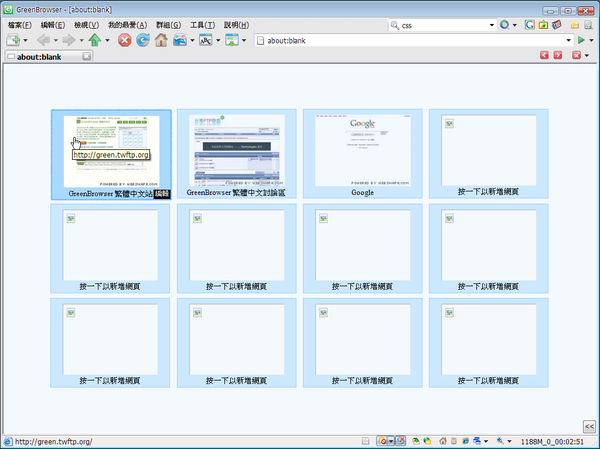
Task: Click the picture toolbar icon after Home
Action: click(x=179, y=40)
